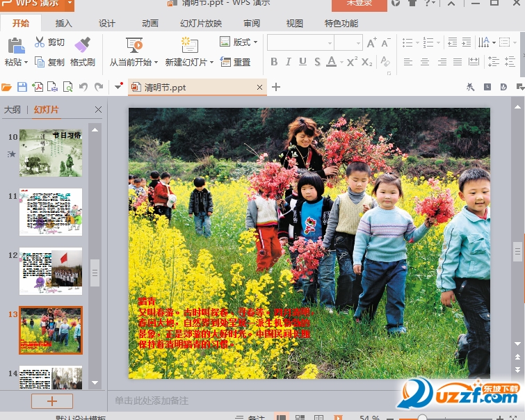Click the Print icon

(52, 88)
